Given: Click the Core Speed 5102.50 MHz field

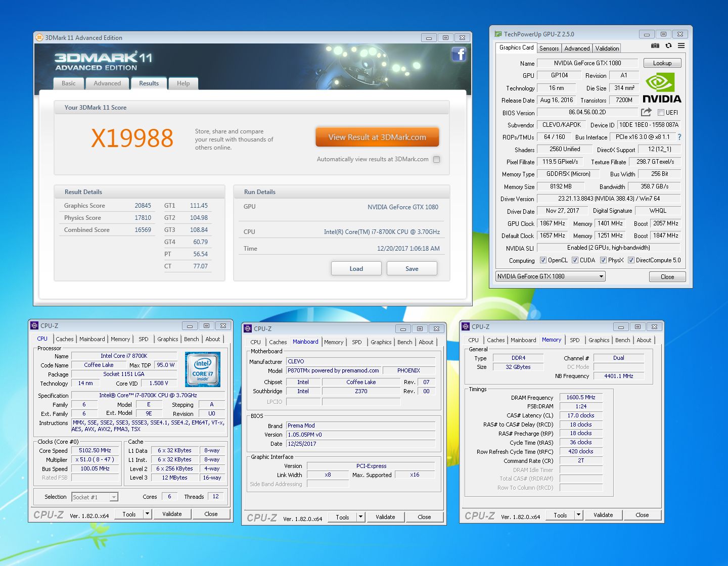Looking at the screenshot, I should (95, 450).
